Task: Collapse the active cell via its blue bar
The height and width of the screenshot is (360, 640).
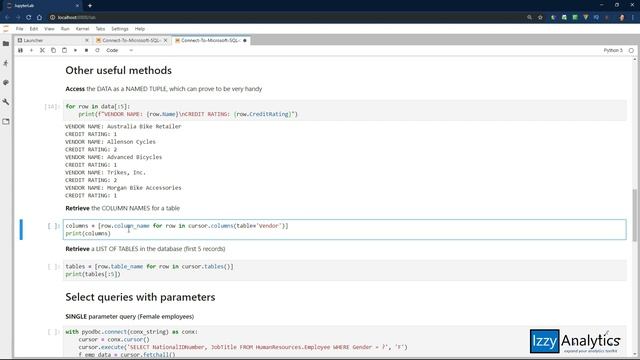Action: coord(21,229)
